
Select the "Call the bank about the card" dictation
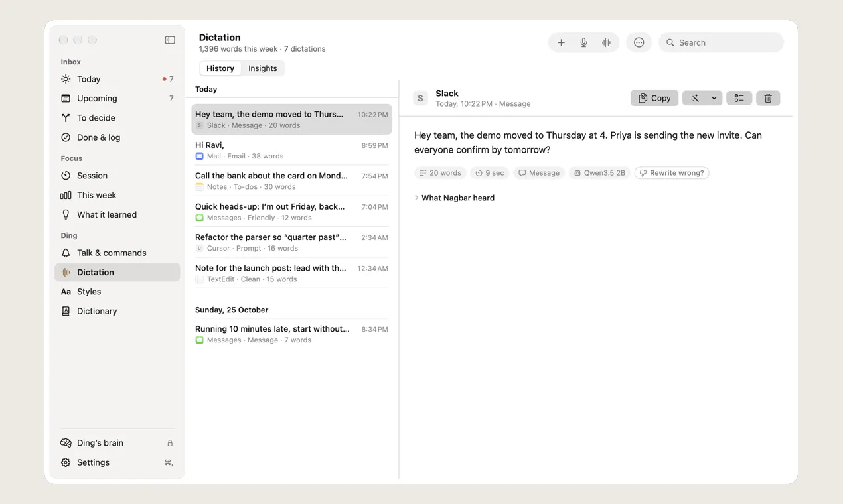point(291,181)
